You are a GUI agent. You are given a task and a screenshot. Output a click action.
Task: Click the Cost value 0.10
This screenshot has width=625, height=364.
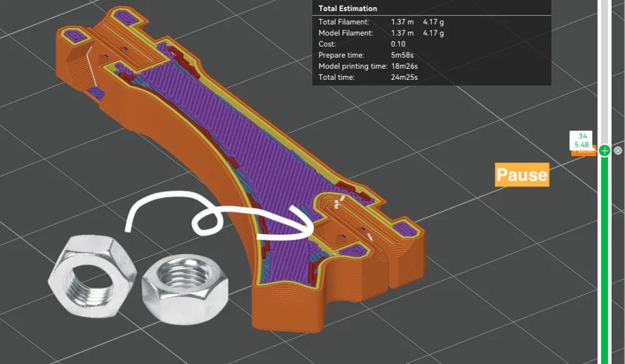(397, 44)
